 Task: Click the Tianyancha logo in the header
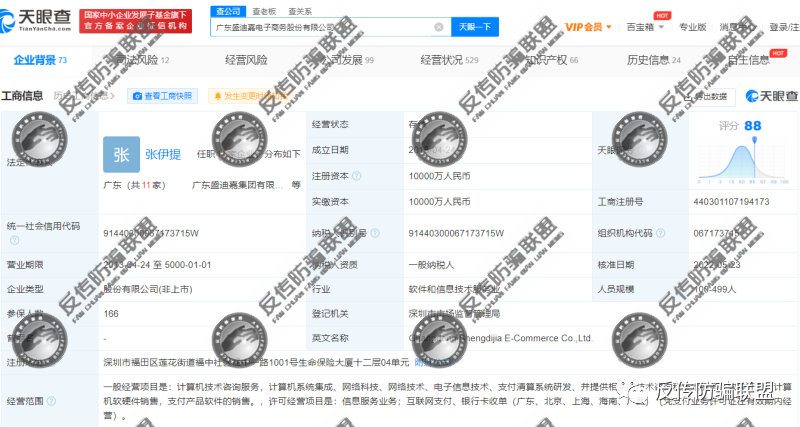pyautogui.click(x=36, y=20)
